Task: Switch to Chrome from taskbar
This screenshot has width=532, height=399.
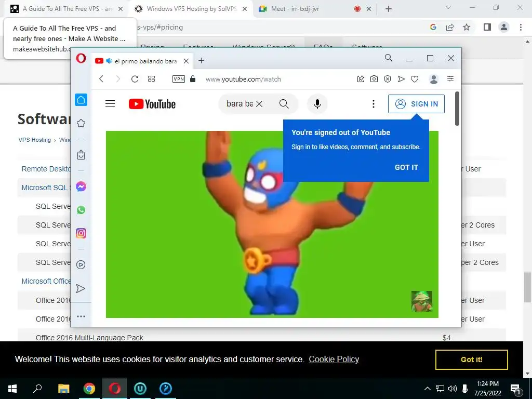Action: click(x=89, y=389)
